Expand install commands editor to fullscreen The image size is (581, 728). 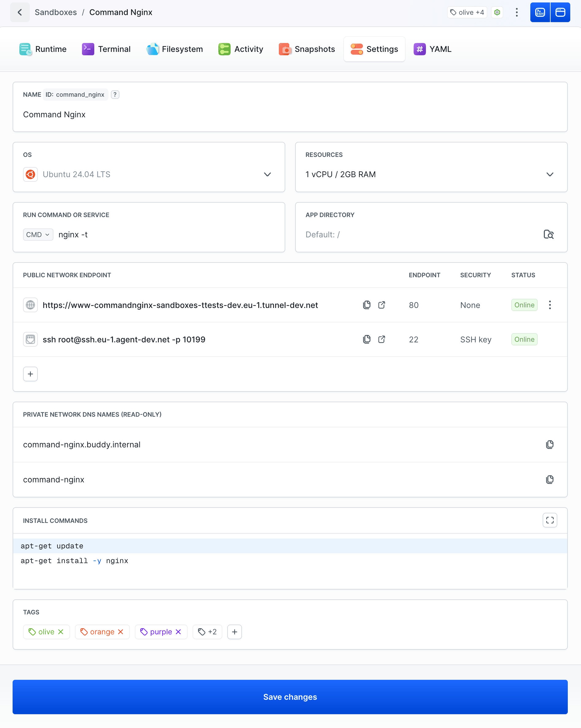point(550,520)
